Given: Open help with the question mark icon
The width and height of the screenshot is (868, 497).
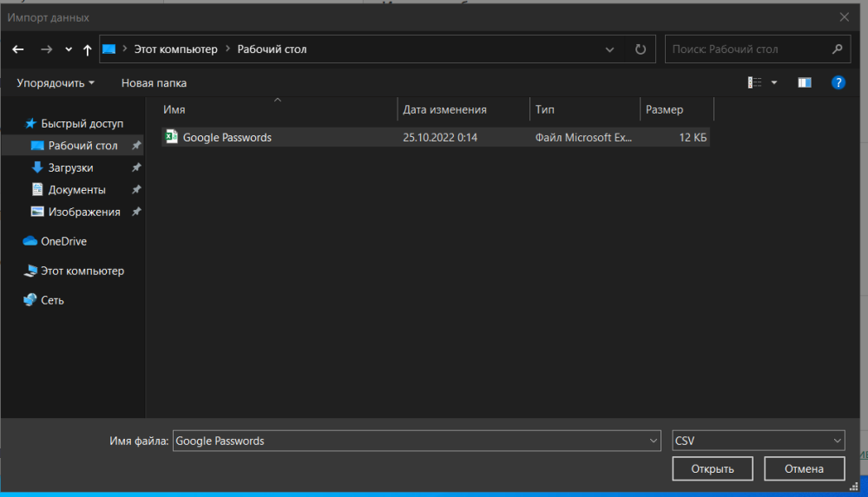Looking at the screenshot, I should tap(838, 82).
